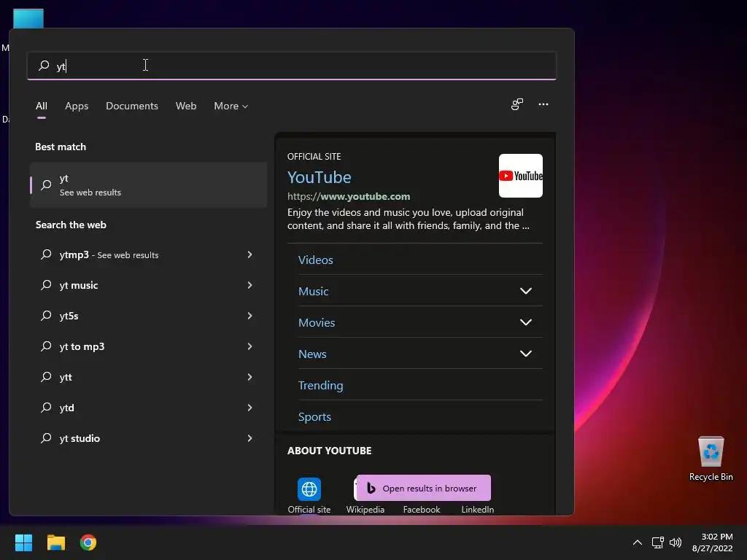Click search icon beside yt music suggestion
747x560 pixels.
(46, 285)
